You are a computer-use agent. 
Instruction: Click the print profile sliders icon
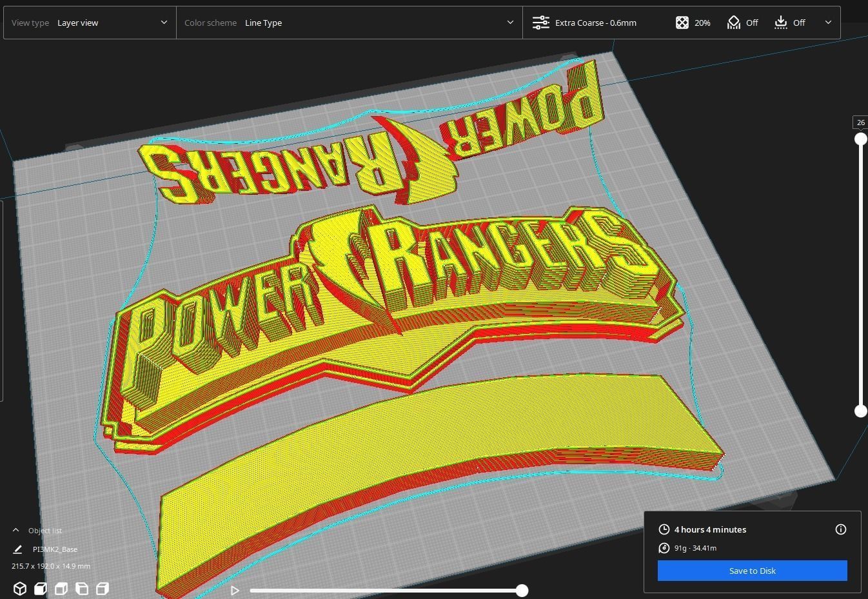(540, 23)
